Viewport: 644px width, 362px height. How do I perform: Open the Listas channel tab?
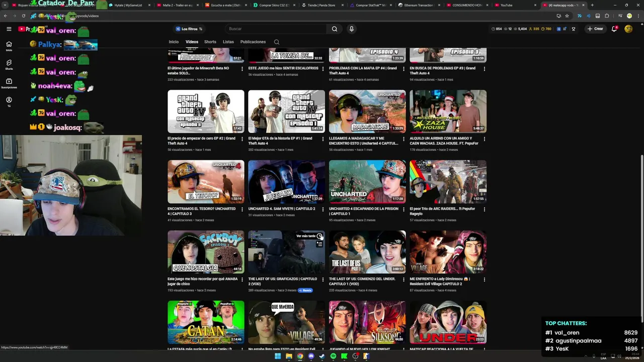tap(228, 42)
